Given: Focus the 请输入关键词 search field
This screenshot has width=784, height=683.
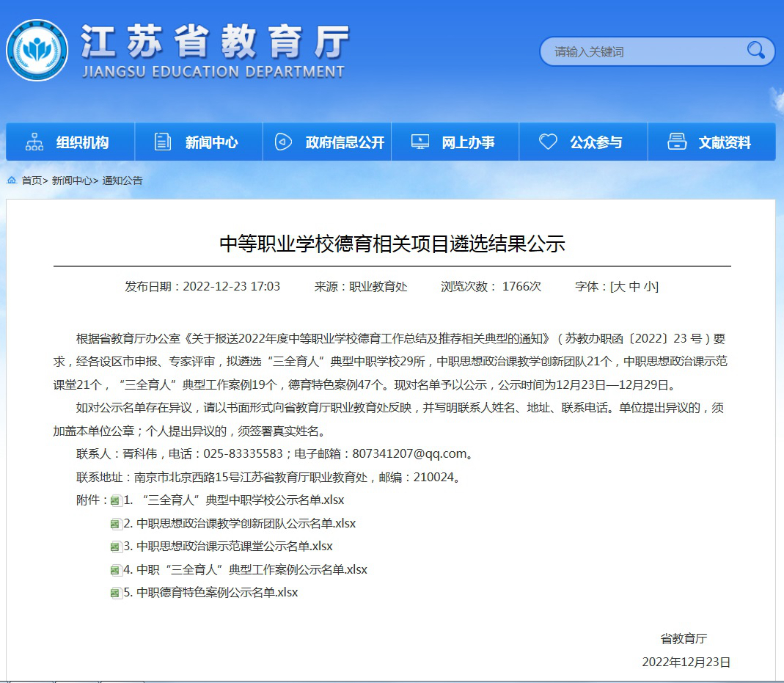Looking at the screenshot, I should coord(657,51).
